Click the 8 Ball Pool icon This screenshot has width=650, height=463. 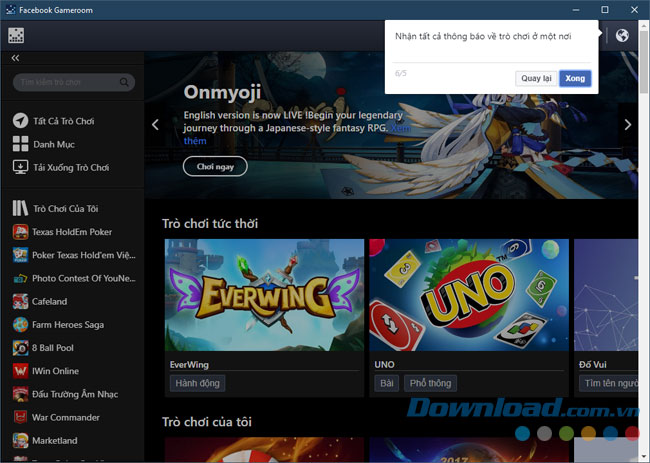[x=20, y=348]
